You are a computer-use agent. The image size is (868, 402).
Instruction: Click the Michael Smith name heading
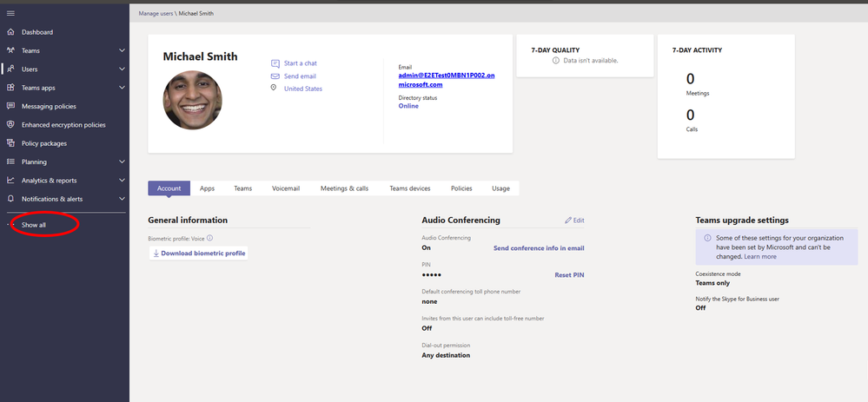(201, 56)
